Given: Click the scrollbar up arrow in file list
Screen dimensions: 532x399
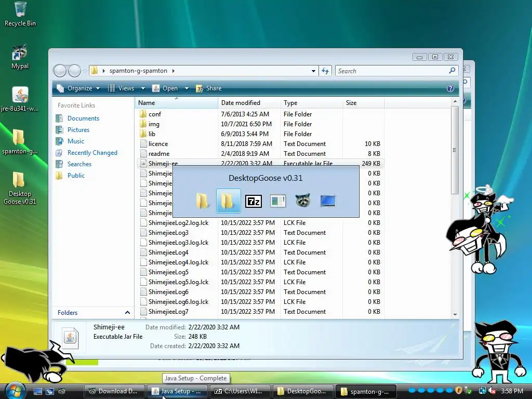Looking at the screenshot, I should click(455, 101).
